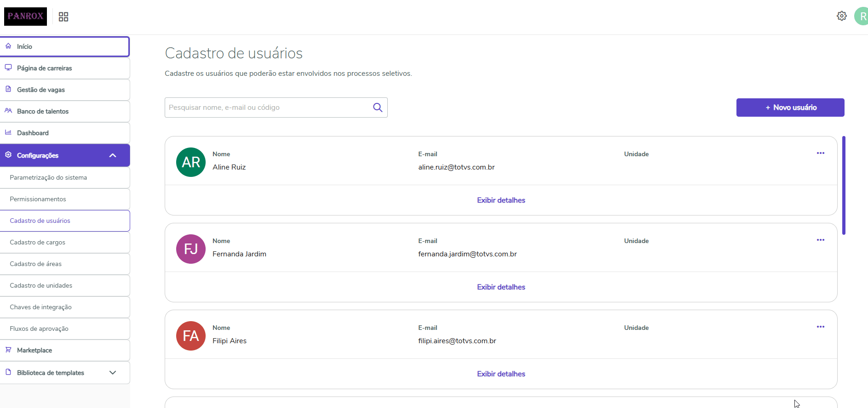Click the name Fernanda Jardim
The width and height of the screenshot is (868, 408).
point(239,254)
